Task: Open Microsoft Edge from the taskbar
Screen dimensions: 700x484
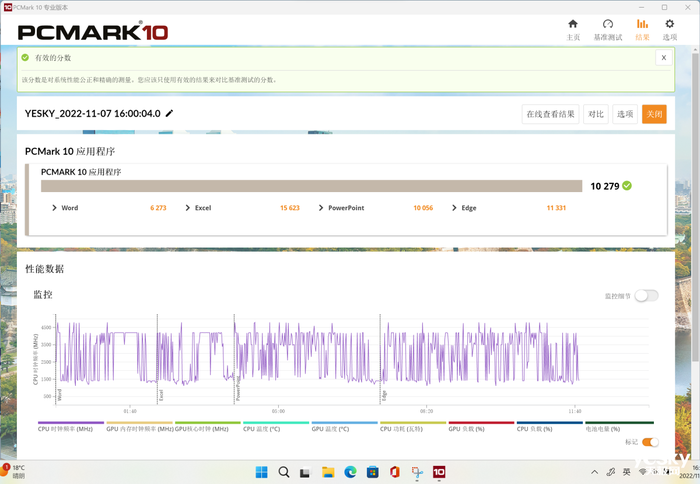Action: point(350,472)
